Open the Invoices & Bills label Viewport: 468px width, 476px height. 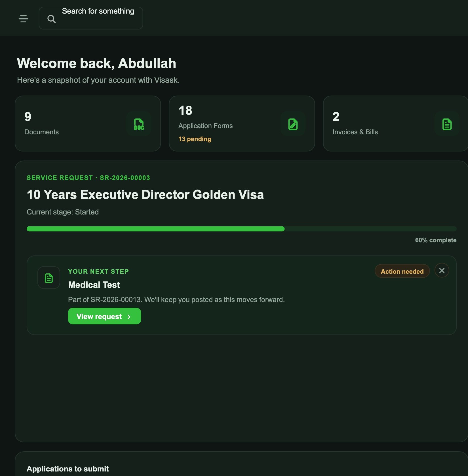pyautogui.click(x=355, y=132)
